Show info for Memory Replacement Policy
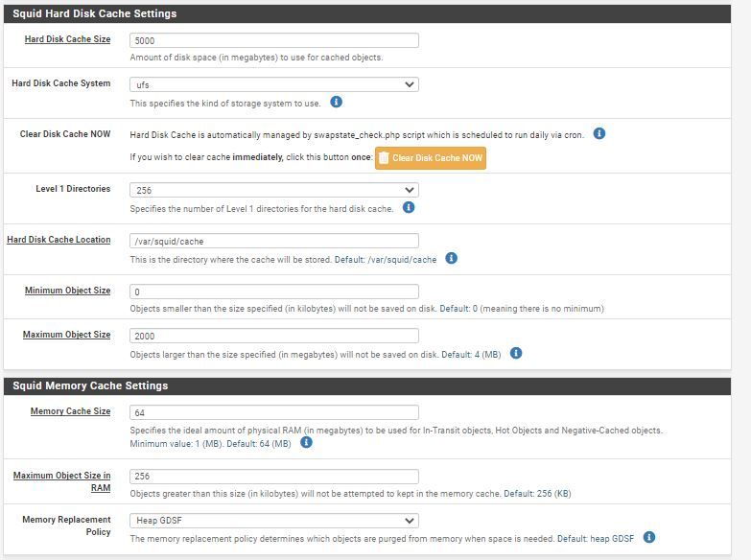 tap(649, 537)
